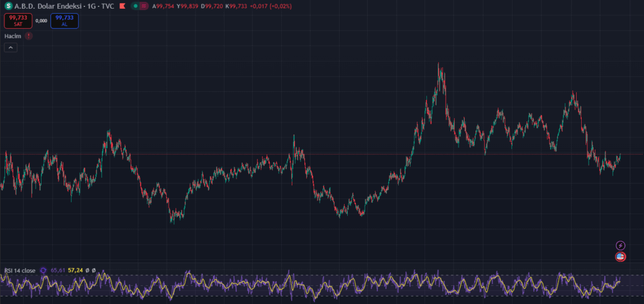Viewport: 644px width, 304px height.
Task: Click the purple RSI value 65,61
Action: click(x=58, y=270)
